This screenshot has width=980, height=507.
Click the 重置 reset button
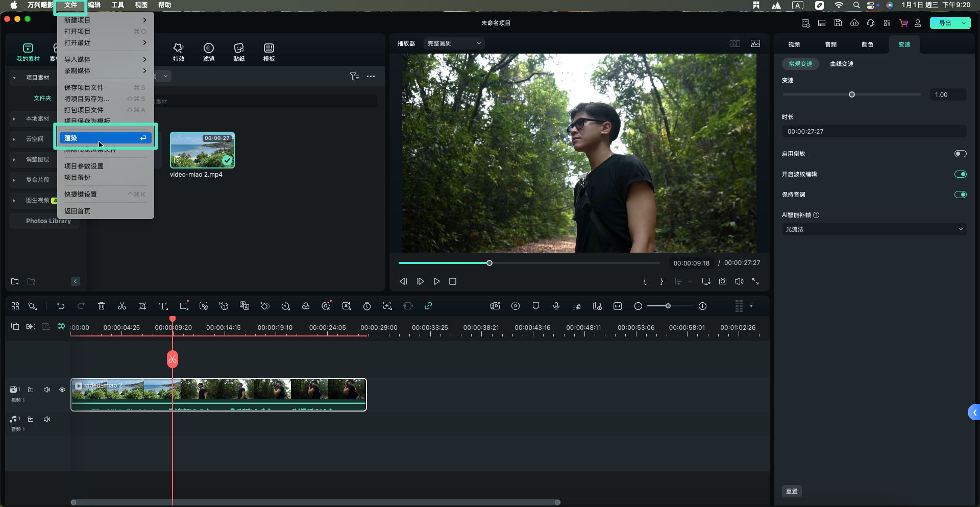[792, 491]
